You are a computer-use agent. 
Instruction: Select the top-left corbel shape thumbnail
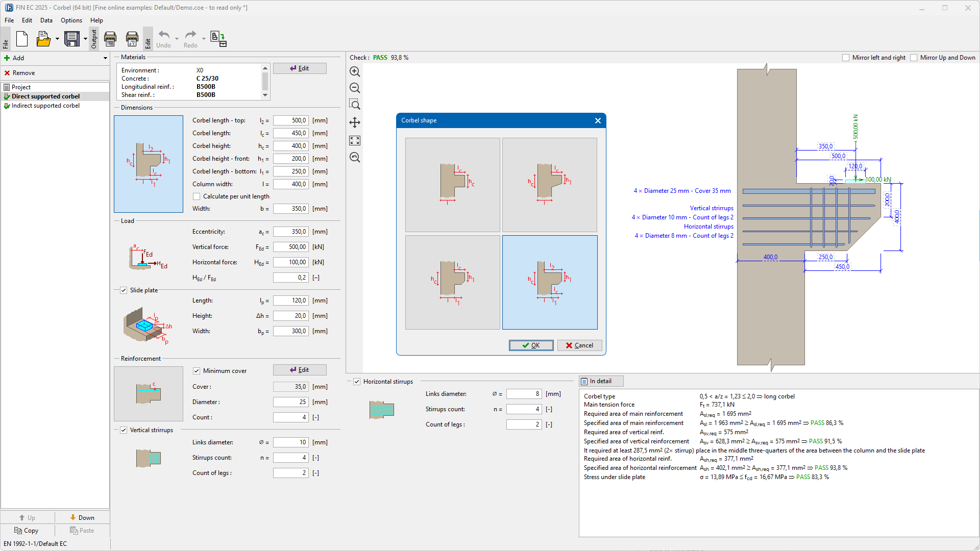[452, 185]
